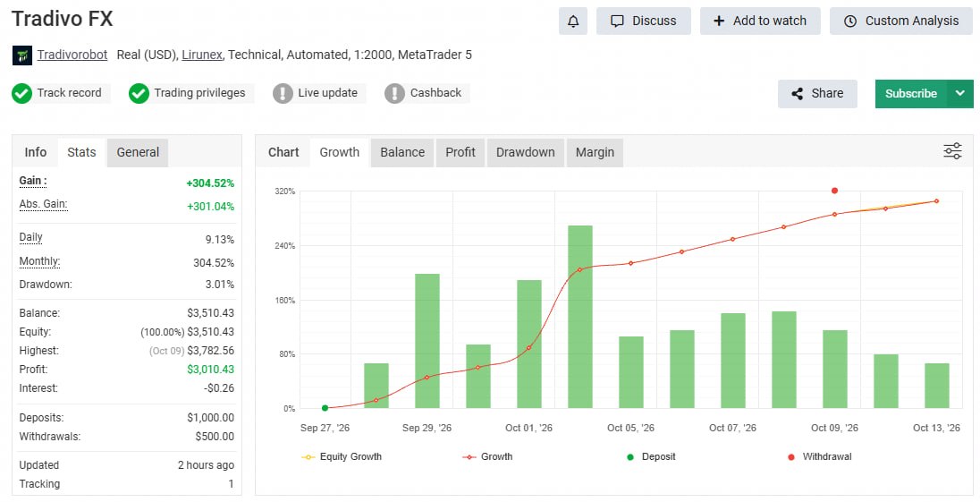
Task: Click the -$0.26 interest value
Action: pos(219,388)
